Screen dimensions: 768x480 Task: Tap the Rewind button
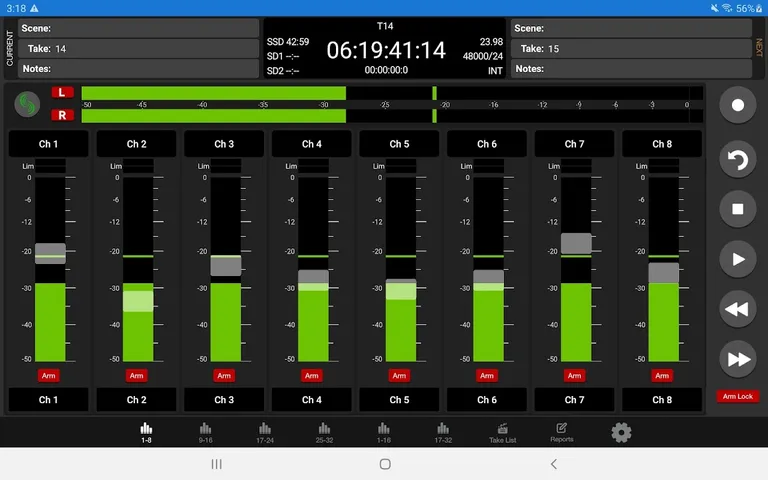click(738, 309)
